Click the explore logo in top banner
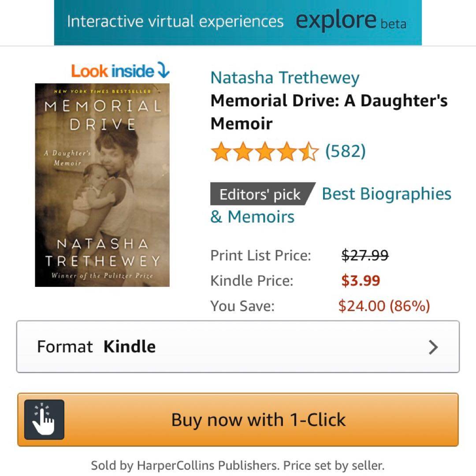Image resolution: width=476 pixels, height=476 pixels. pyautogui.click(x=336, y=20)
